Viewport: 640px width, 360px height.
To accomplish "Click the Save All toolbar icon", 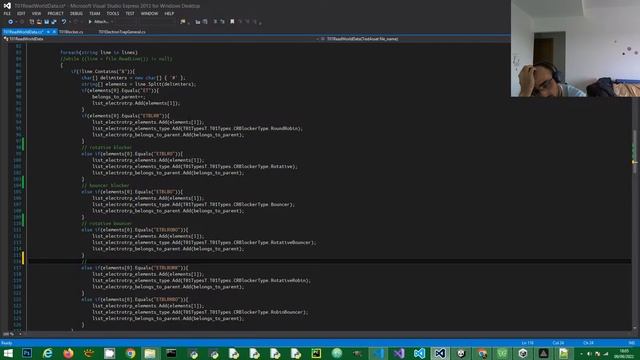I will click(54, 22).
